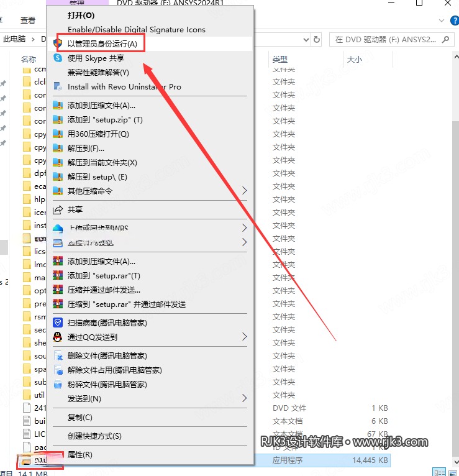Expand the submenu arrow below the WPS entry

tap(245, 242)
